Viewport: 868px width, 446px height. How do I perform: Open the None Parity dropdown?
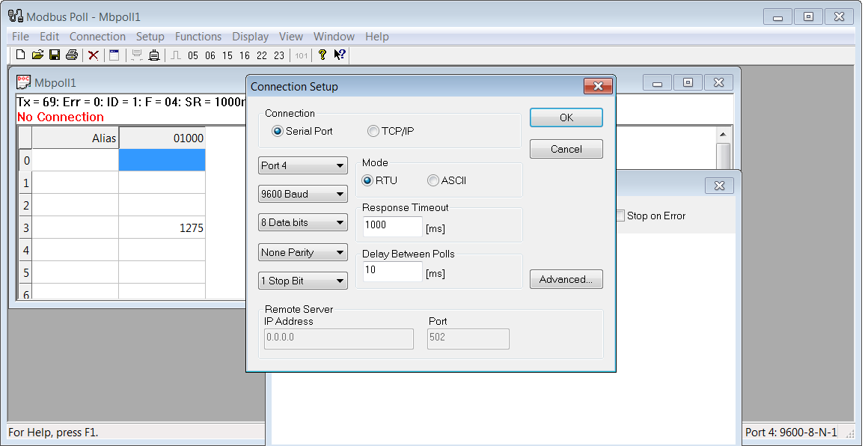pos(303,252)
